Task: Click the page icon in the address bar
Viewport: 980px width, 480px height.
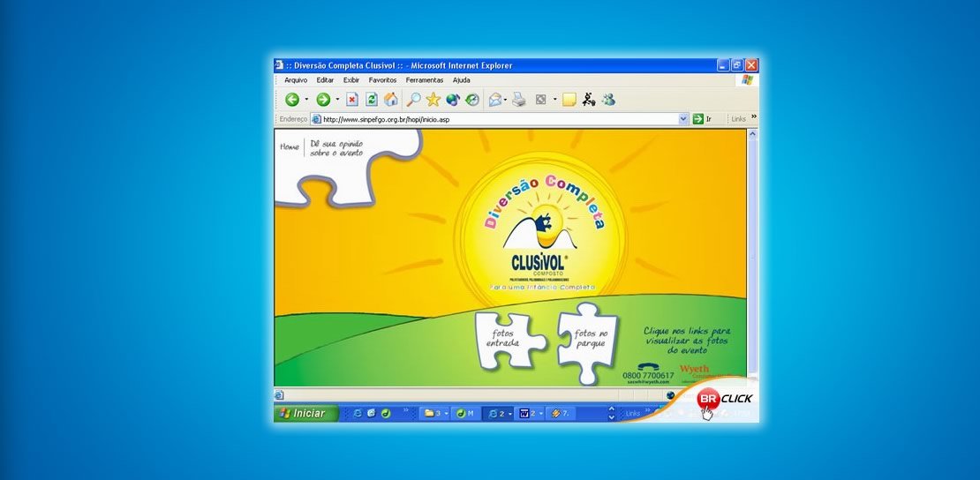Action: click(x=316, y=119)
